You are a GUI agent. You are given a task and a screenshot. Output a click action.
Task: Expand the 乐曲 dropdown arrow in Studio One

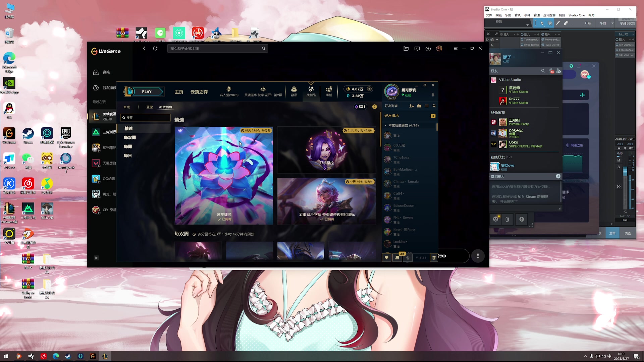pos(612,23)
